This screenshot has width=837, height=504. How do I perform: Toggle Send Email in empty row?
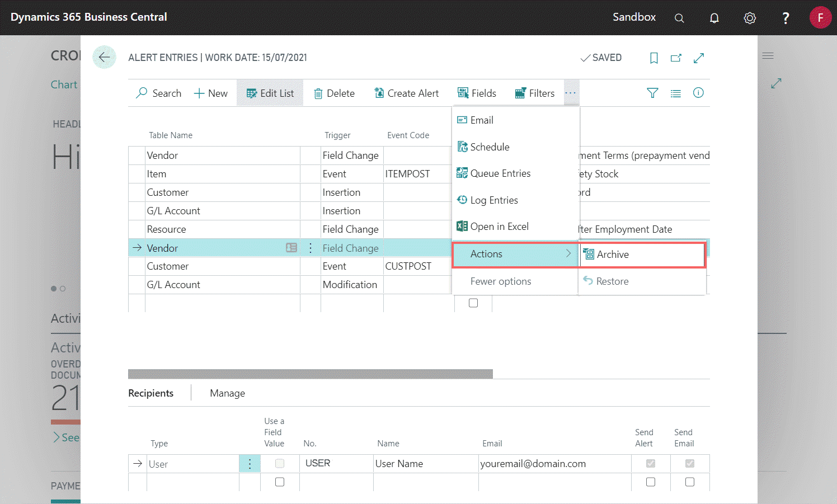(x=690, y=482)
